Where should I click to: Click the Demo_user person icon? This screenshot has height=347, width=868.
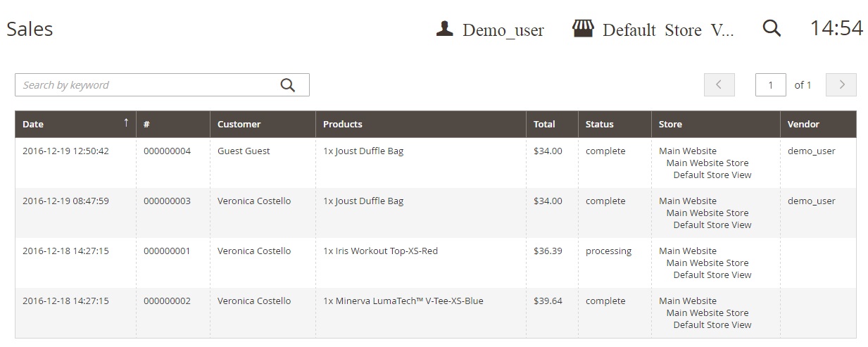[x=444, y=29]
